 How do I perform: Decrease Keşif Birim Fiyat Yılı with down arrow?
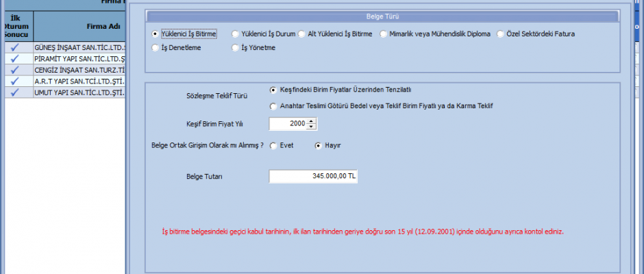pos(312,127)
